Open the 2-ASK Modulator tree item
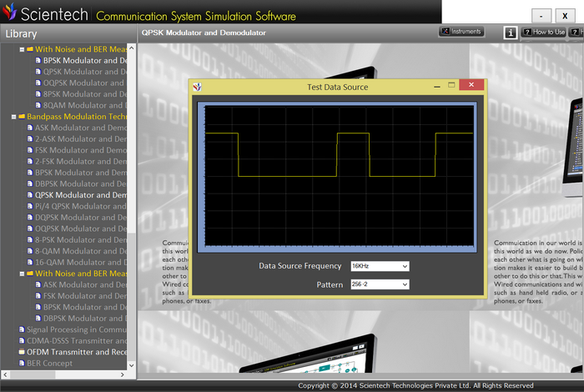This screenshot has width=584, height=392. 81,138
